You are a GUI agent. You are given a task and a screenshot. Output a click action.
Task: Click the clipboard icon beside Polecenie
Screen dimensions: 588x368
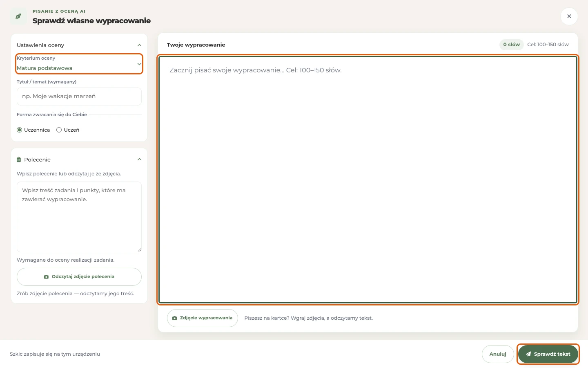19,159
